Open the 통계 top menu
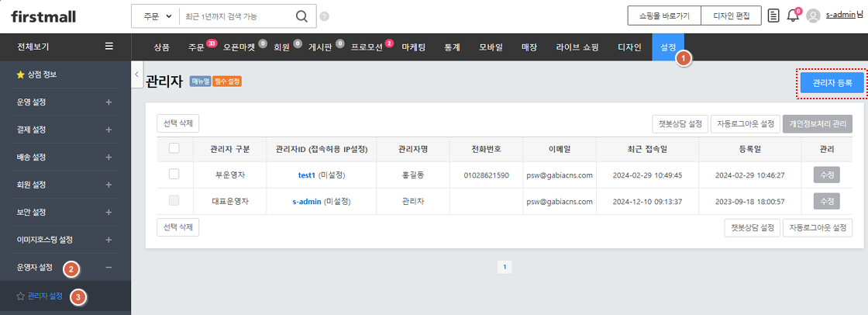Image resolution: width=868 pixels, height=315 pixels. click(x=452, y=47)
